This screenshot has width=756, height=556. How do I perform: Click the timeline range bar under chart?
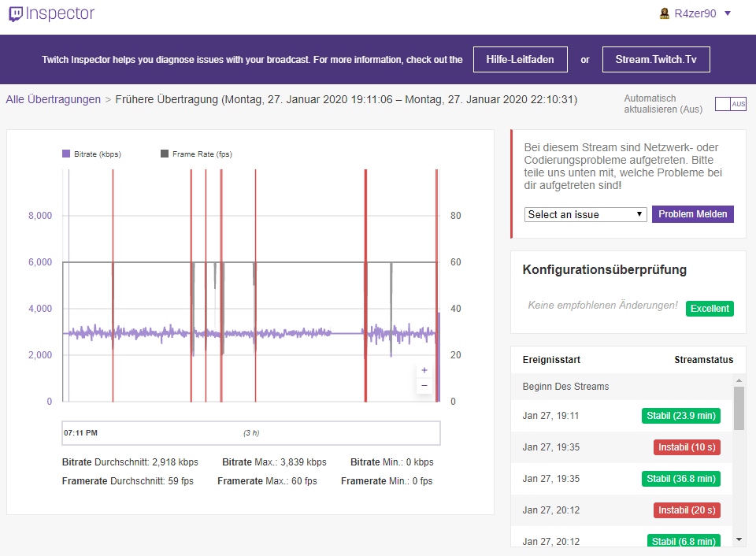pos(251,433)
